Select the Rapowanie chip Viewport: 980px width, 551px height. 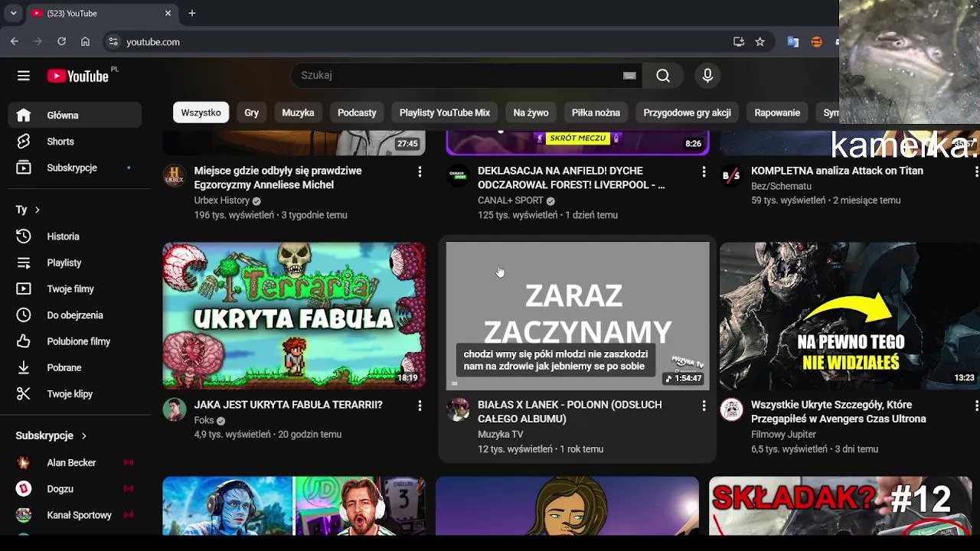777,112
